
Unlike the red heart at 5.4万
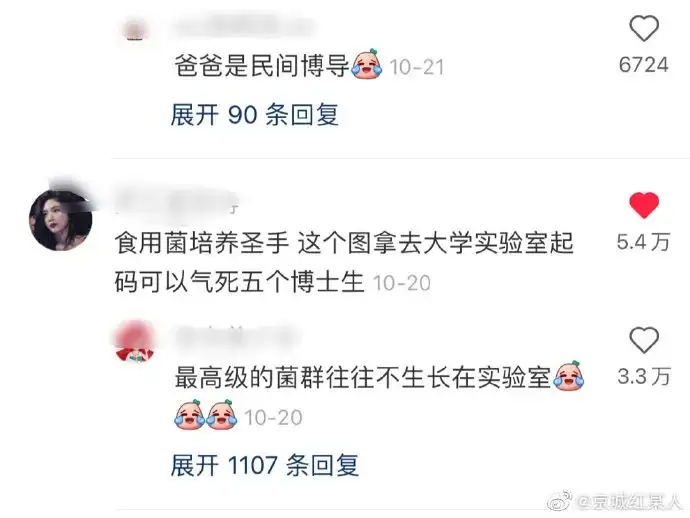pos(644,205)
